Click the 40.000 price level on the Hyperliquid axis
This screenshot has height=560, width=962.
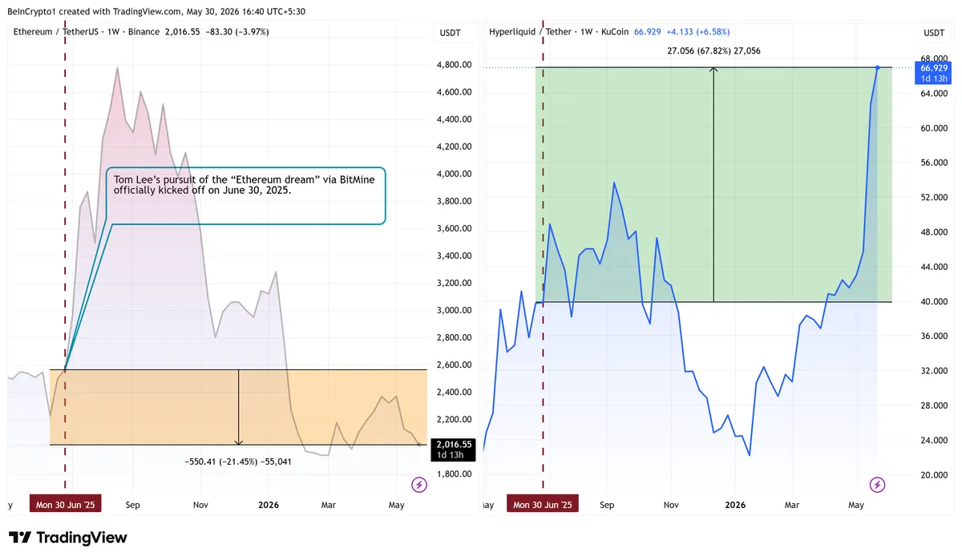point(936,302)
